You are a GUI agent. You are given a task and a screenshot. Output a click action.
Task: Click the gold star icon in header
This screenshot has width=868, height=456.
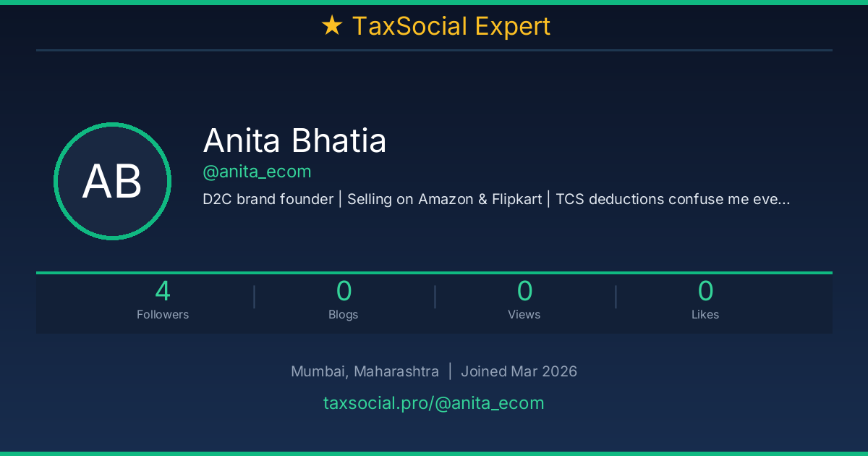(331, 27)
